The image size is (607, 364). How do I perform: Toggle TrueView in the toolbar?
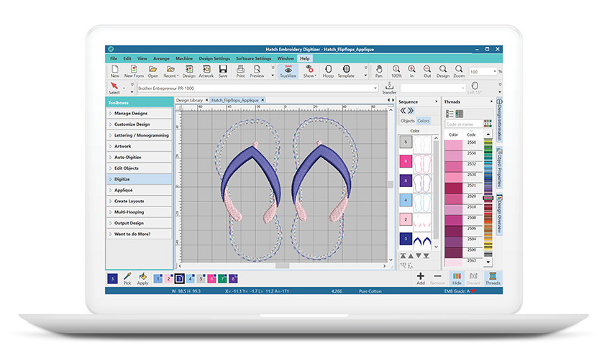click(x=286, y=70)
